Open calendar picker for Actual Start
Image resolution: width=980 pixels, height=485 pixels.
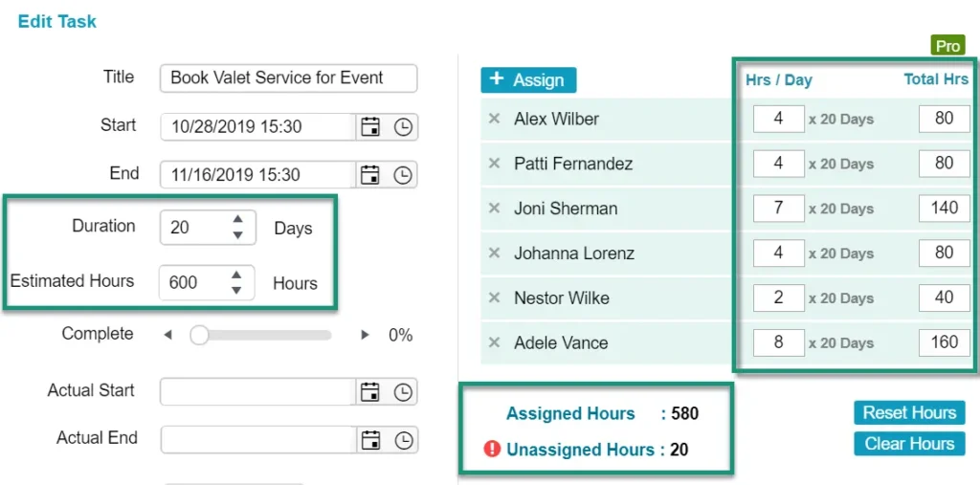[x=369, y=391]
